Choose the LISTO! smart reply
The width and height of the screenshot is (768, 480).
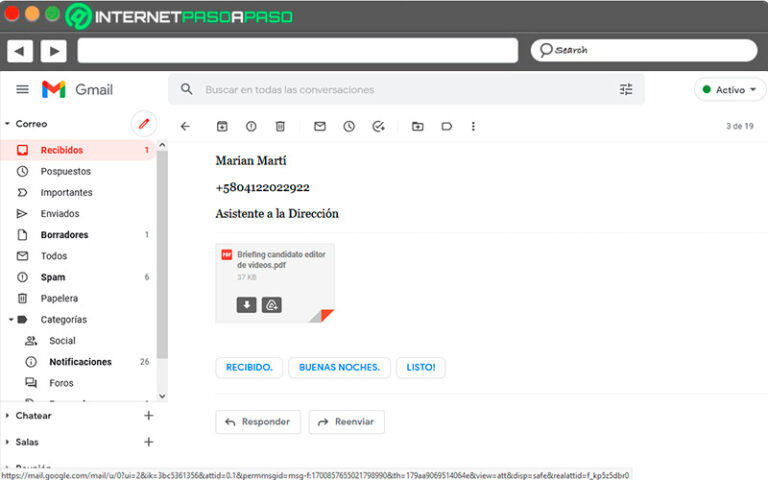[x=421, y=367]
